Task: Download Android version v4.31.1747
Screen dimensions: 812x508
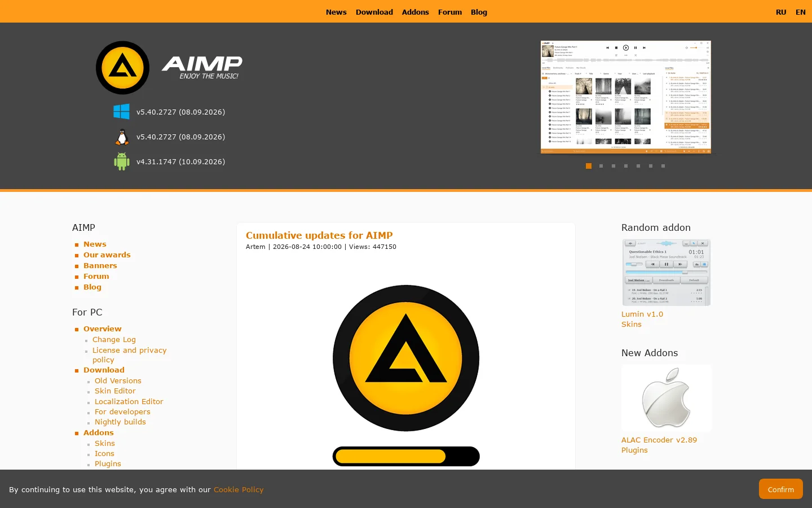Action: 180,161
